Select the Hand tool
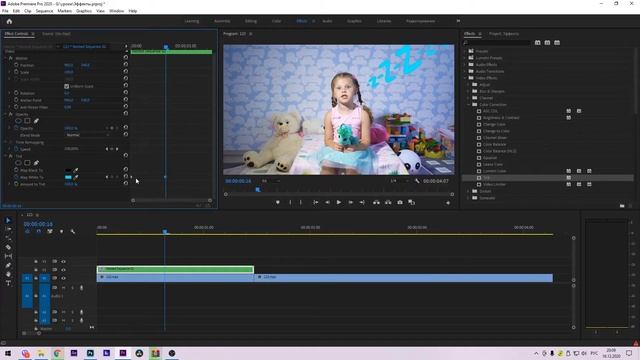Viewport: 640px width, 360px height. (8, 274)
